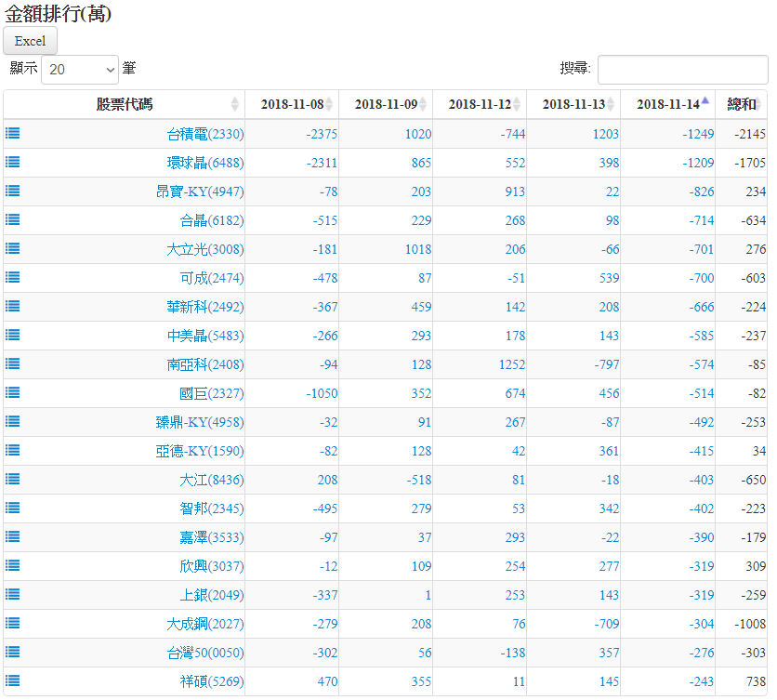The image size is (777, 700).
Task: Open the list icon beside 祥碩(5269)
Action: [x=13, y=680]
